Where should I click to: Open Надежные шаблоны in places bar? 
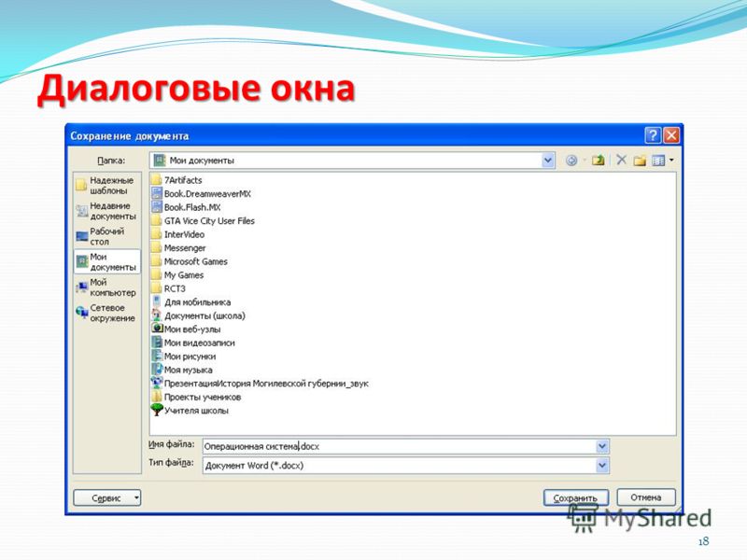107,185
